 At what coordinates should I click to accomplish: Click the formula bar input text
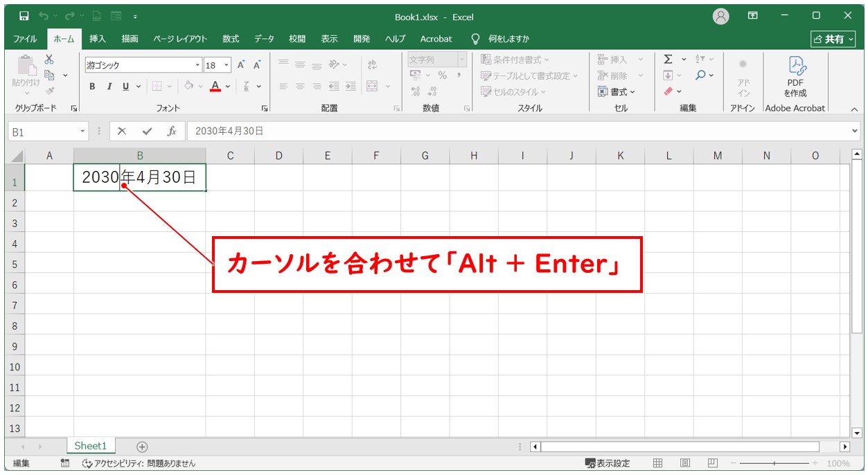click(229, 131)
